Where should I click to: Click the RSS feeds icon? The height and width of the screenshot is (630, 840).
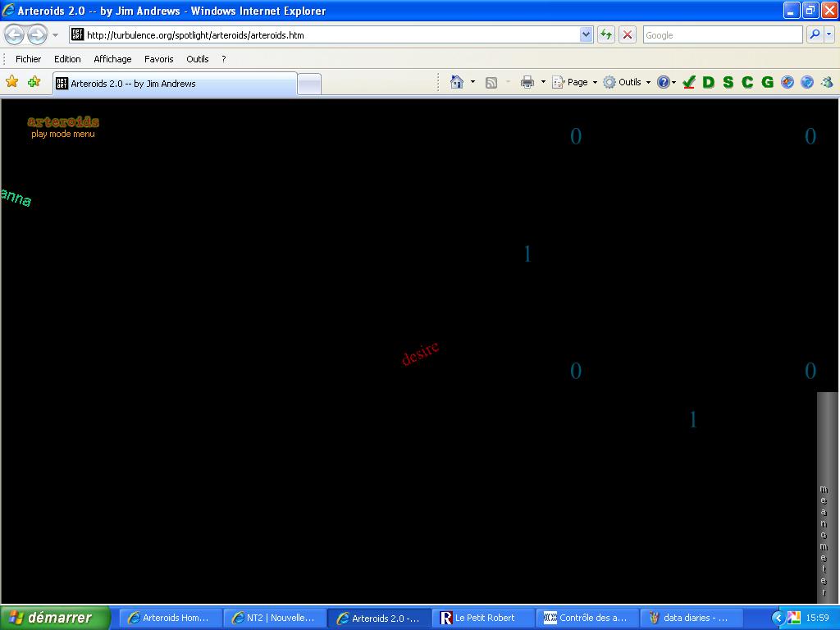click(491, 83)
